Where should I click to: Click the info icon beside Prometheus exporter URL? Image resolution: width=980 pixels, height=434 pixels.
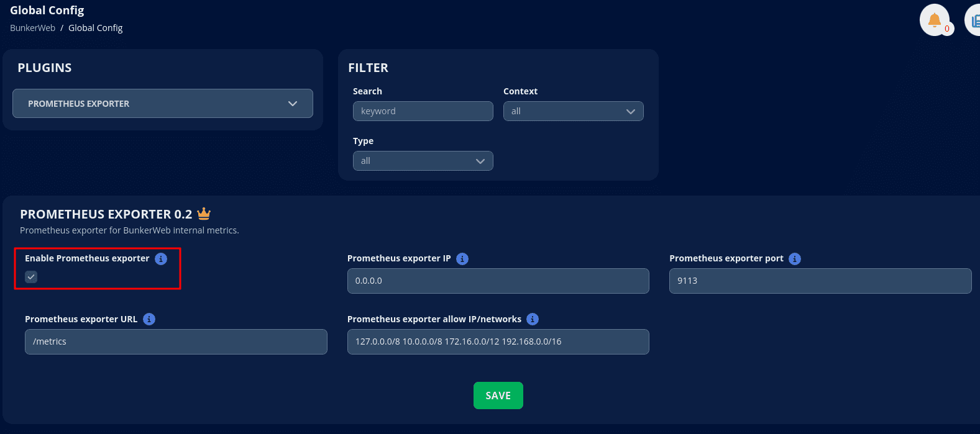coord(149,319)
